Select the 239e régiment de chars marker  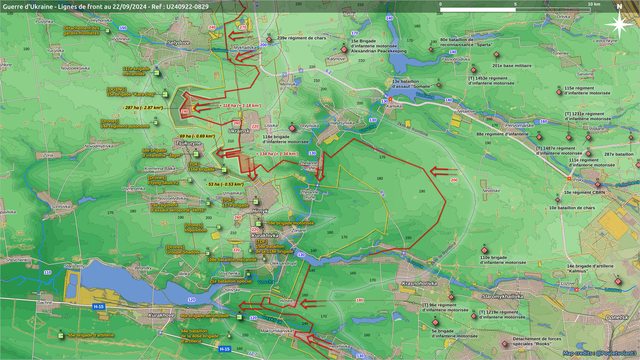pos(269,40)
